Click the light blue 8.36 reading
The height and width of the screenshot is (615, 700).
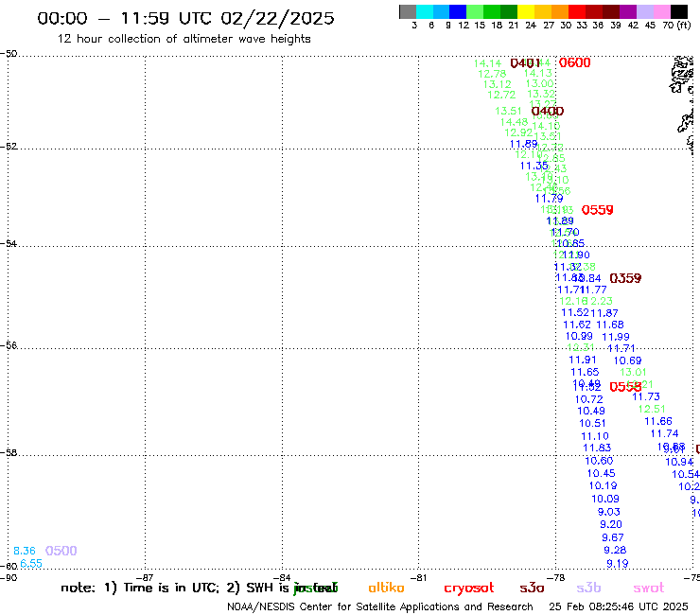(x=24, y=551)
